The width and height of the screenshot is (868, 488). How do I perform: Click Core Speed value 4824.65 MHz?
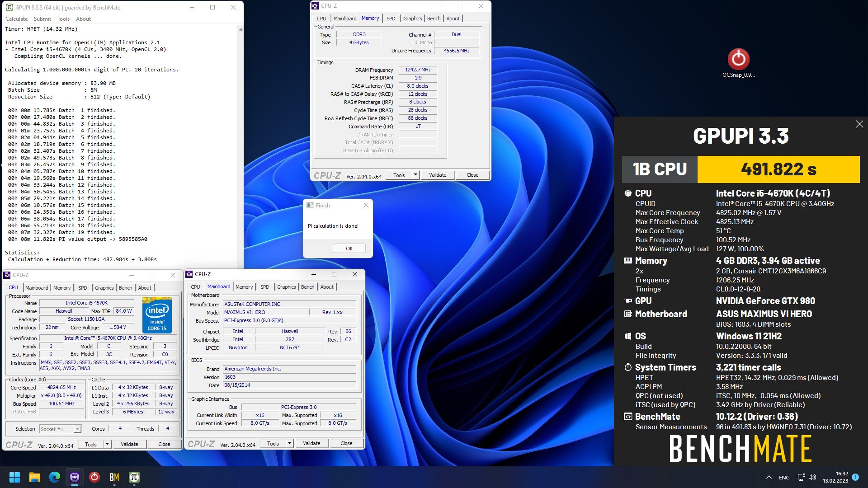(61, 387)
